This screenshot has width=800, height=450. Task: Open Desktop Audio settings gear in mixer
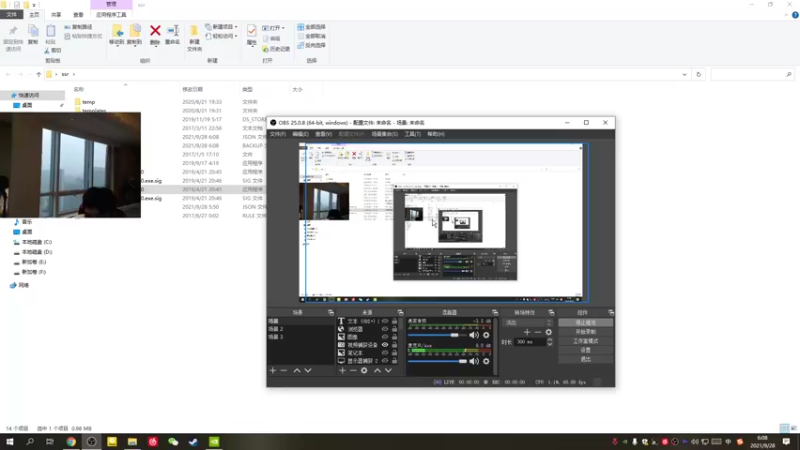point(486,335)
